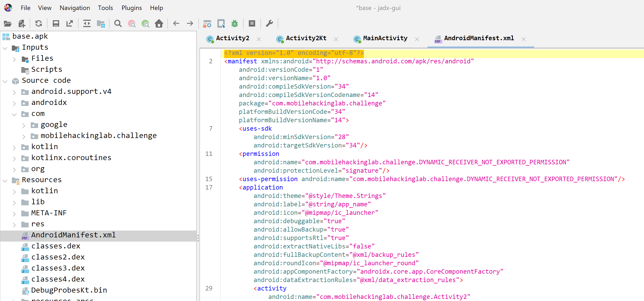Click the uses-sdk tag in code

[257, 129]
